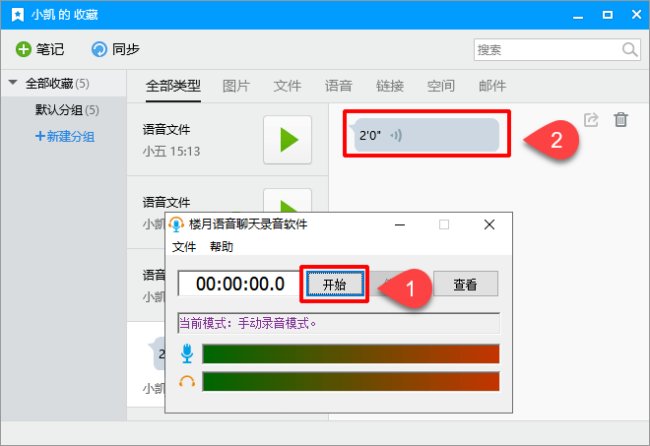Image resolution: width=650 pixels, height=446 pixels.
Task: Click the 查看 button in the recorder
Action: click(466, 284)
